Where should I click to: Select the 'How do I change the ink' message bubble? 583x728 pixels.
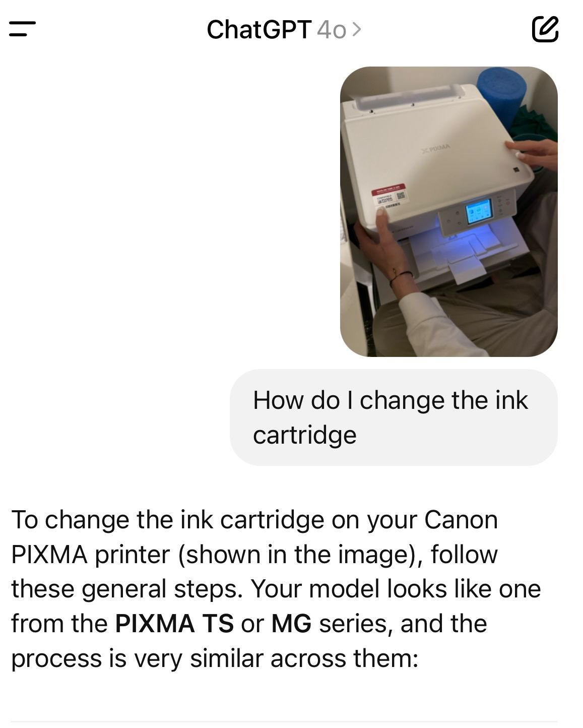pyautogui.click(x=394, y=417)
